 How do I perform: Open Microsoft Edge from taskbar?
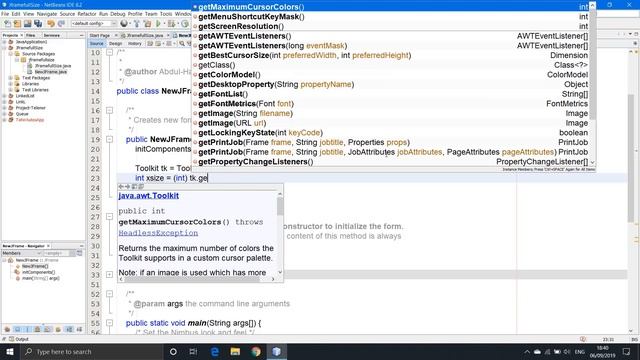tap(215, 351)
